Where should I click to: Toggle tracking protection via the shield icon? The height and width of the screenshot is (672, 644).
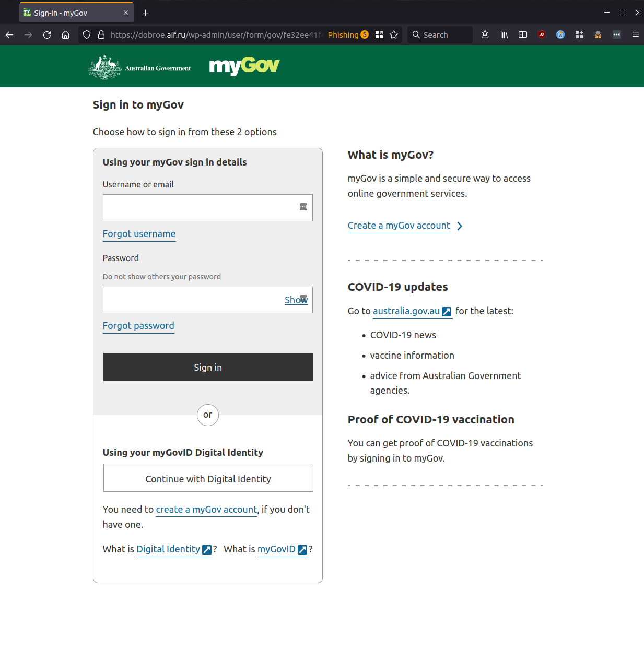(x=86, y=34)
